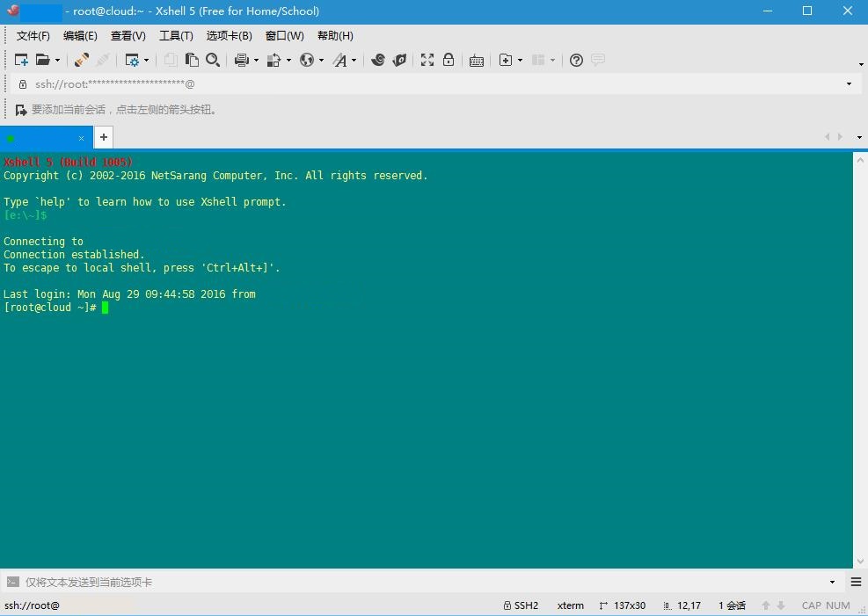Toggle full screen mode icon
Screen dimensions: 868x616
427,60
